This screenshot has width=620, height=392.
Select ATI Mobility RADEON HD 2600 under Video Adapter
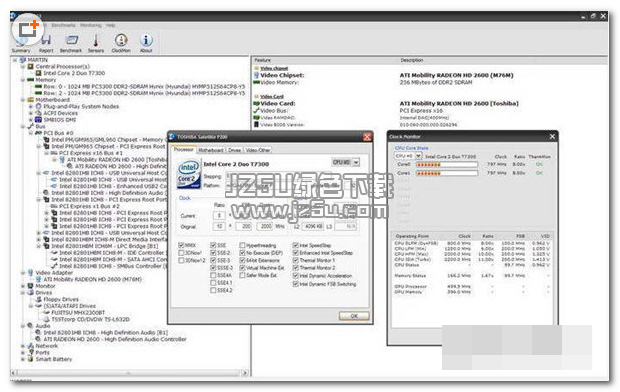click(93, 279)
